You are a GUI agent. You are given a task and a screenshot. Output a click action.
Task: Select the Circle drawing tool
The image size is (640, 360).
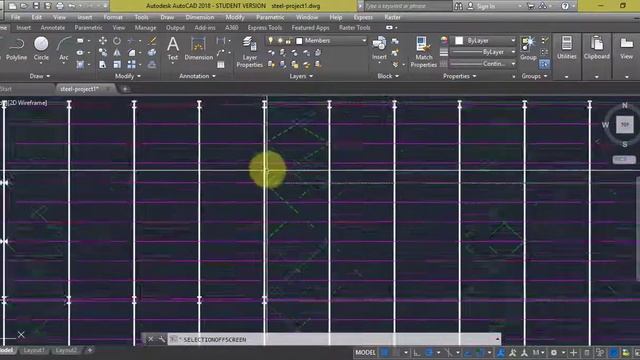[x=41, y=49]
